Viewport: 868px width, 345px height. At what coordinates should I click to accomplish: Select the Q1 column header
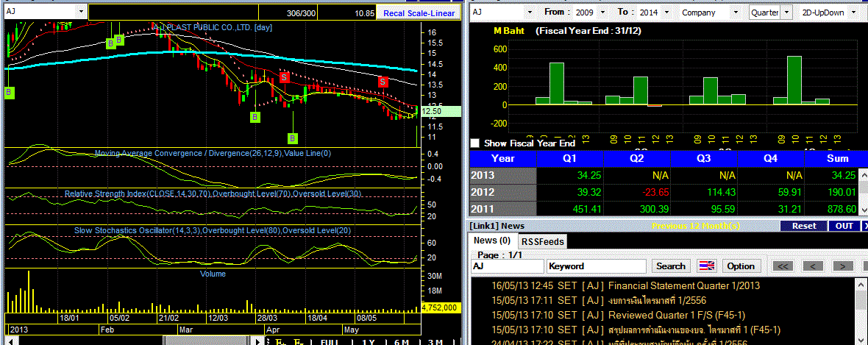(569, 158)
